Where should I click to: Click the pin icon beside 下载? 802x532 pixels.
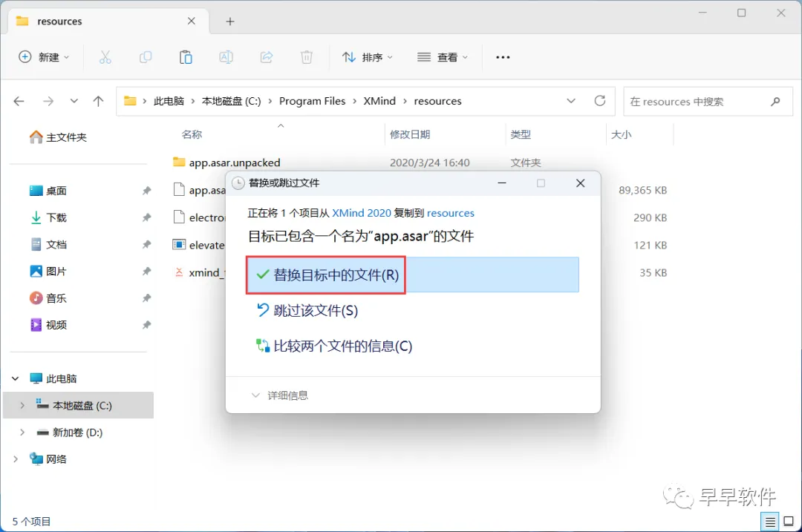point(146,217)
